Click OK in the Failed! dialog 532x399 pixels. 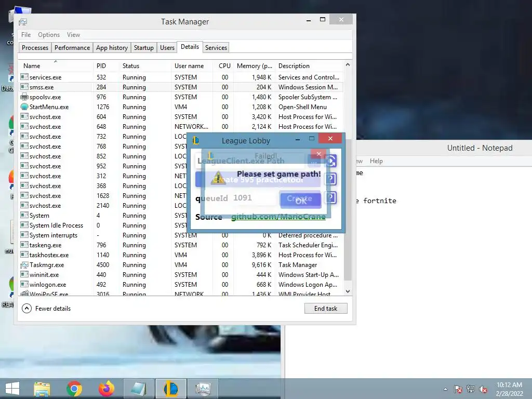[x=301, y=200]
